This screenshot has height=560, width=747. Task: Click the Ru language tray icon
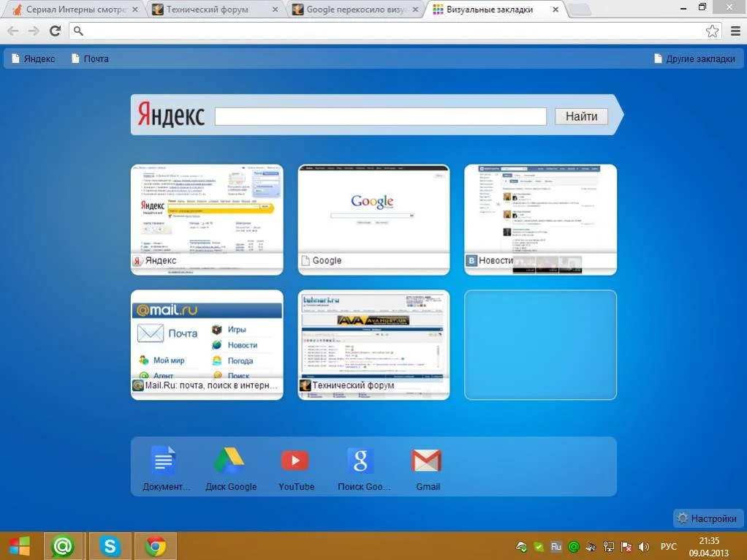pyautogui.click(x=556, y=547)
